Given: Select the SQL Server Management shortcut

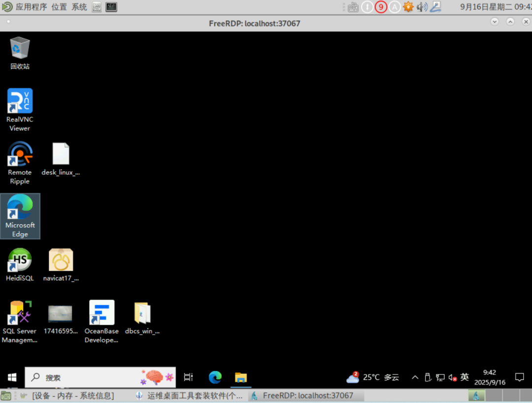Looking at the screenshot, I should point(20,322).
